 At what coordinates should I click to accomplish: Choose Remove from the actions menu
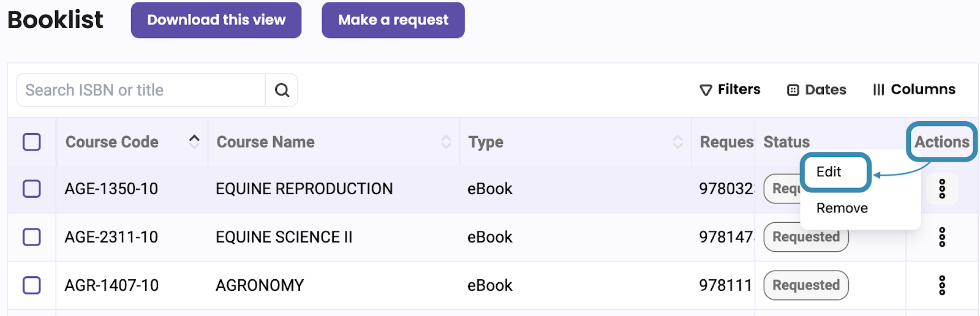[x=842, y=208]
